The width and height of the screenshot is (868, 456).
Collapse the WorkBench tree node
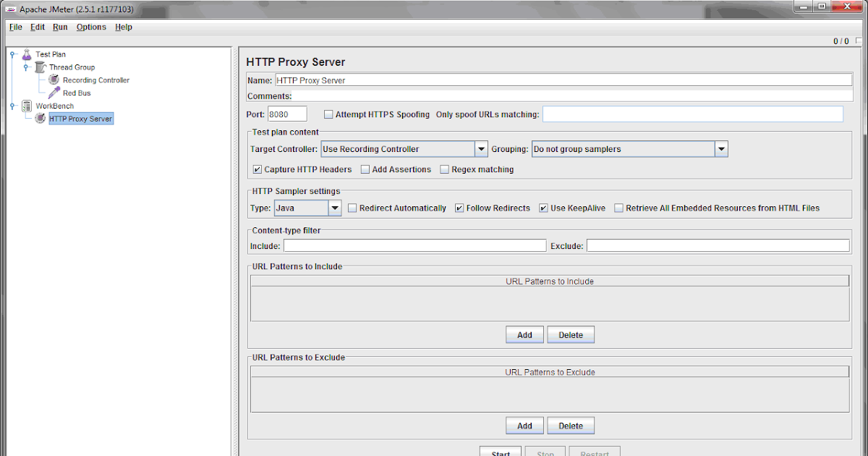click(13, 106)
